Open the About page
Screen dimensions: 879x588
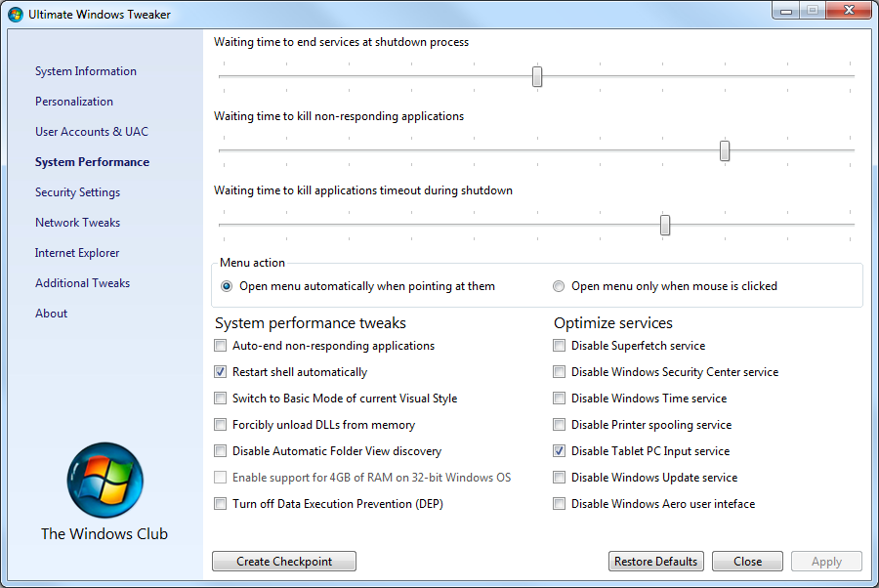pyautogui.click(x=52, y=314)
